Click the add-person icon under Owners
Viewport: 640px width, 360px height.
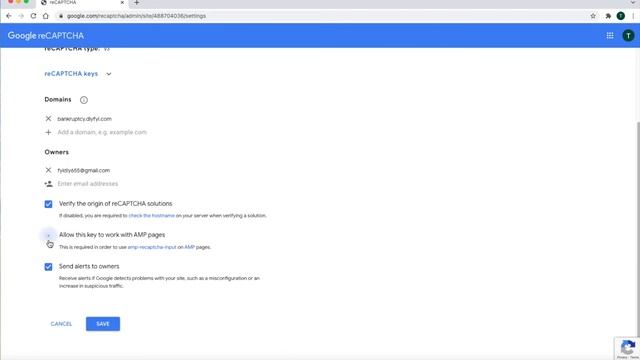click(x=49, y=184)
